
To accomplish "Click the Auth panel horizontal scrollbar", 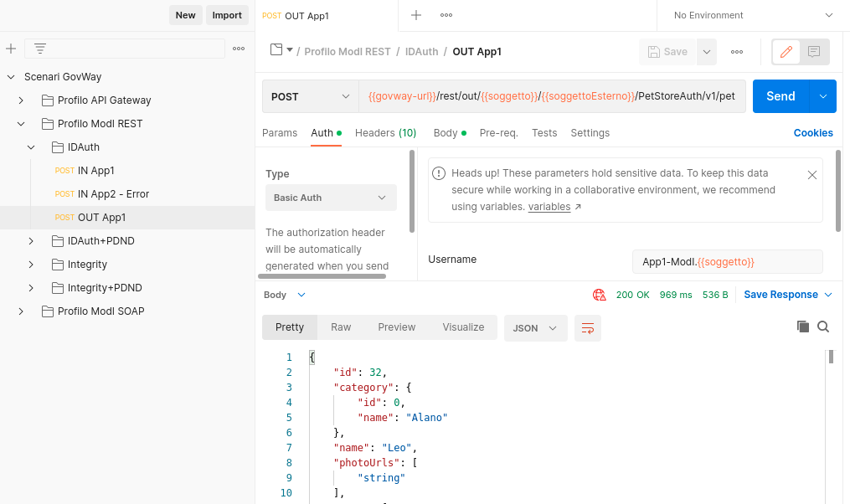I will [322, 276].
